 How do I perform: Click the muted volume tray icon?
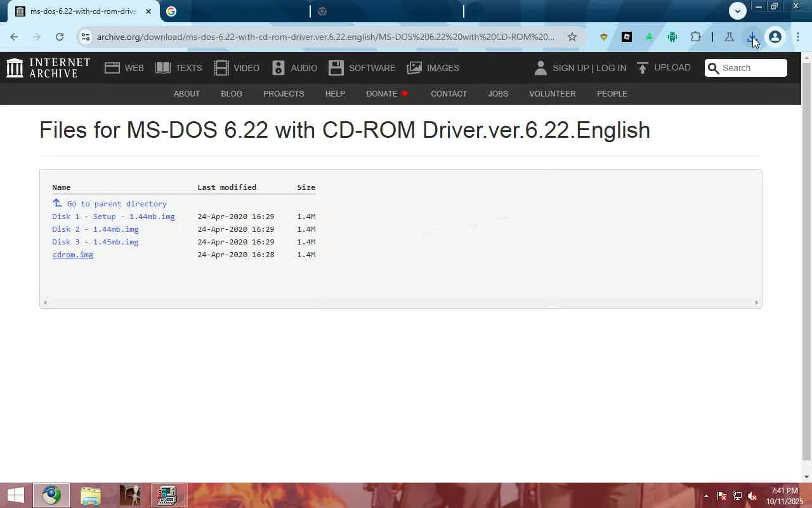point(752,496)
